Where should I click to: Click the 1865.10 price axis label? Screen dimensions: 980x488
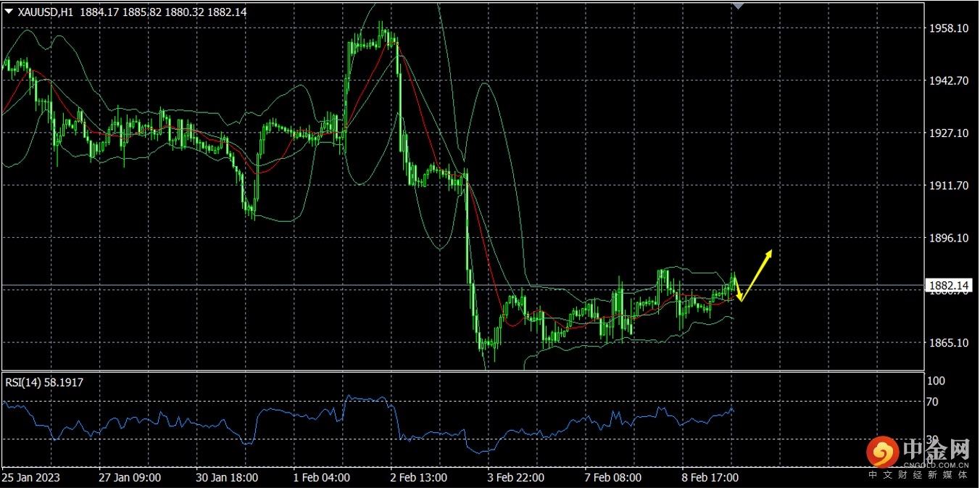coord(949,342)
